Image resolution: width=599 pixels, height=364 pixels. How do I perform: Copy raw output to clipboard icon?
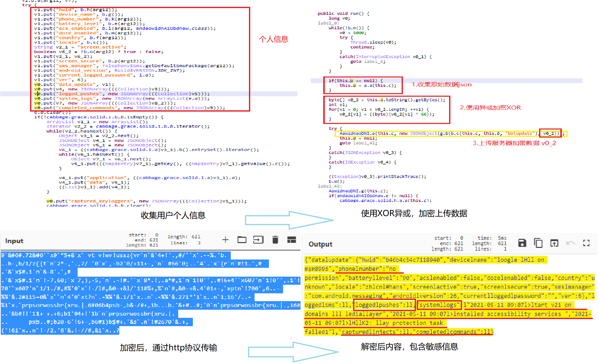pyautogui.click(x=538, y=243)
